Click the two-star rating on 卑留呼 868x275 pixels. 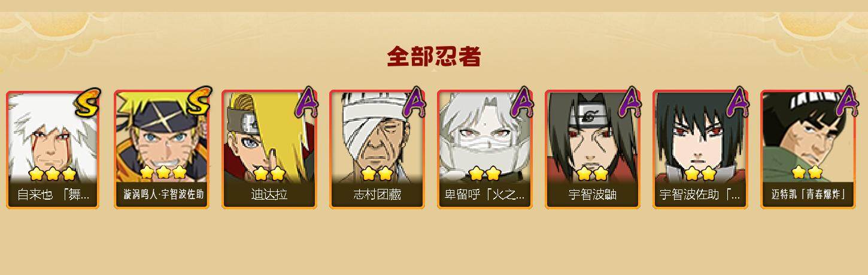click(x=485, y=173)
